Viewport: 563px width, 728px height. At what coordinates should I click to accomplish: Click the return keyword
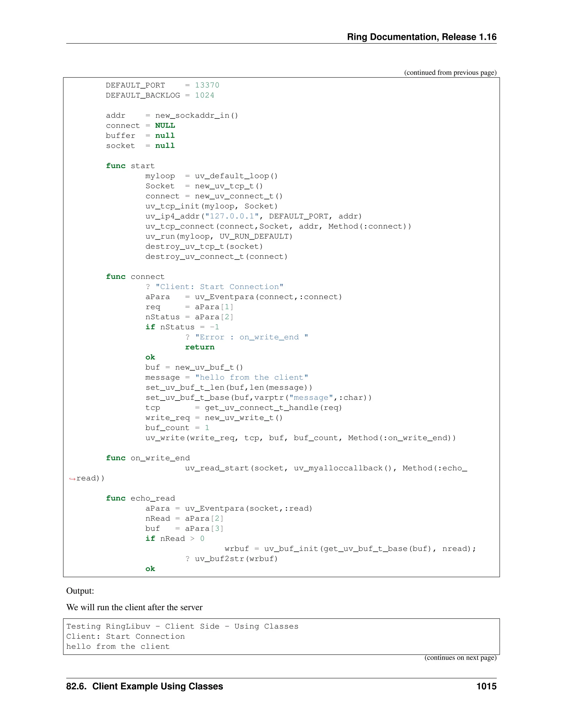(x=200, y=347)
